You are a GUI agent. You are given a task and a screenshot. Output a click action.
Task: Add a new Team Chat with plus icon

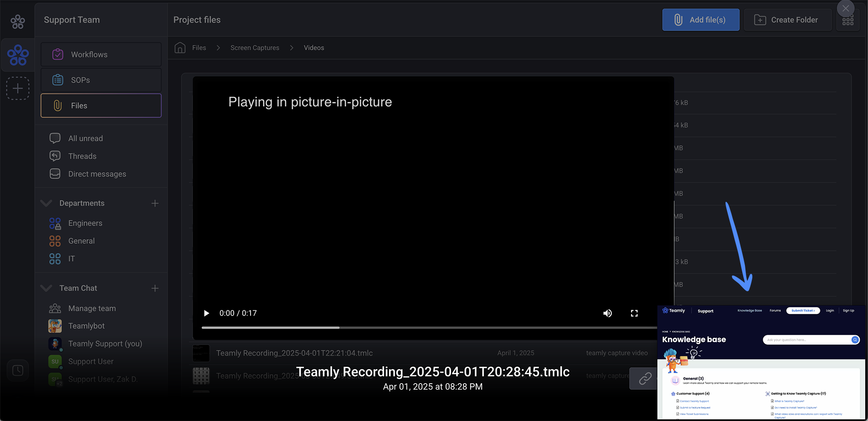click(x=155, y=288)
